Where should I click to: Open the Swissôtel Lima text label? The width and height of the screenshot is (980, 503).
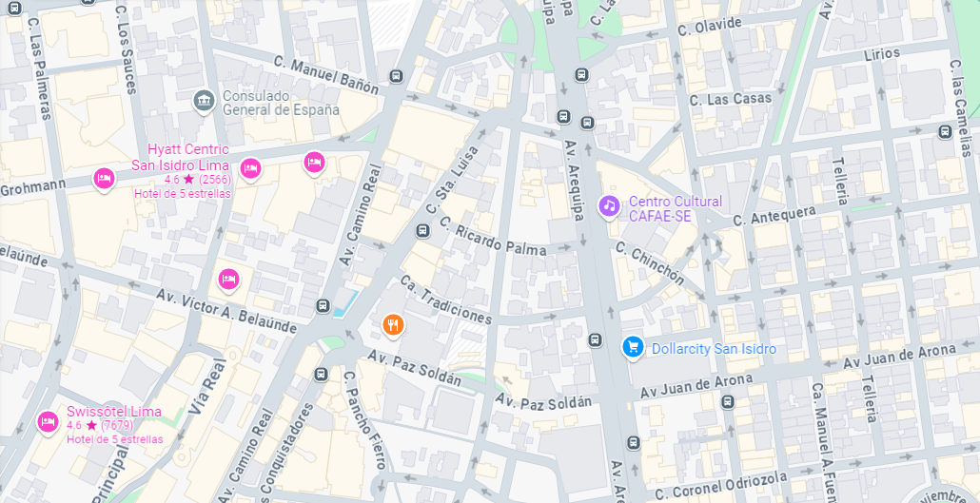[x=114, y=411]
